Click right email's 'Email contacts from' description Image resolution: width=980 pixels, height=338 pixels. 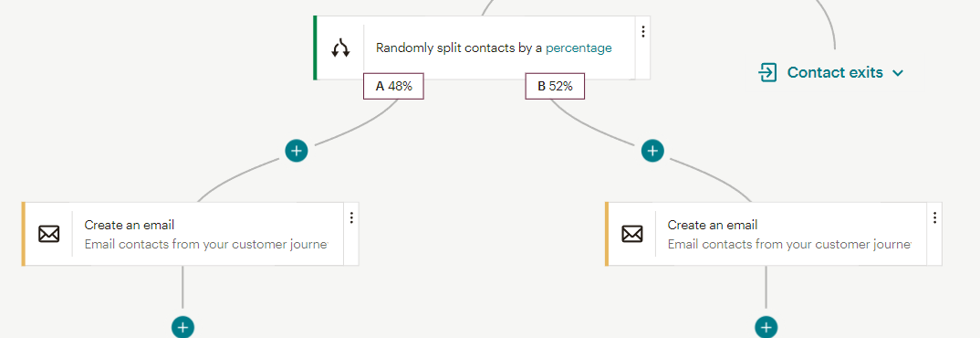click(789, 244)
